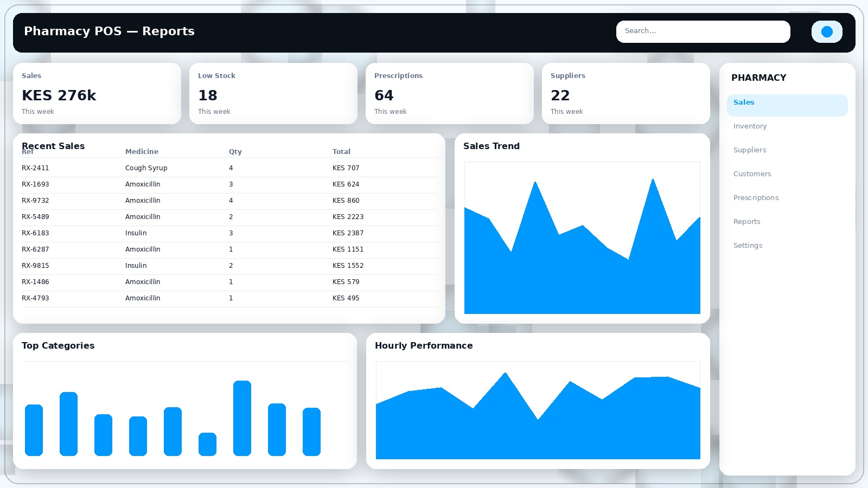The height and width of the screenshot is (488, 868).
Task: Open Inventory from the sidebar
Action: 750,126
